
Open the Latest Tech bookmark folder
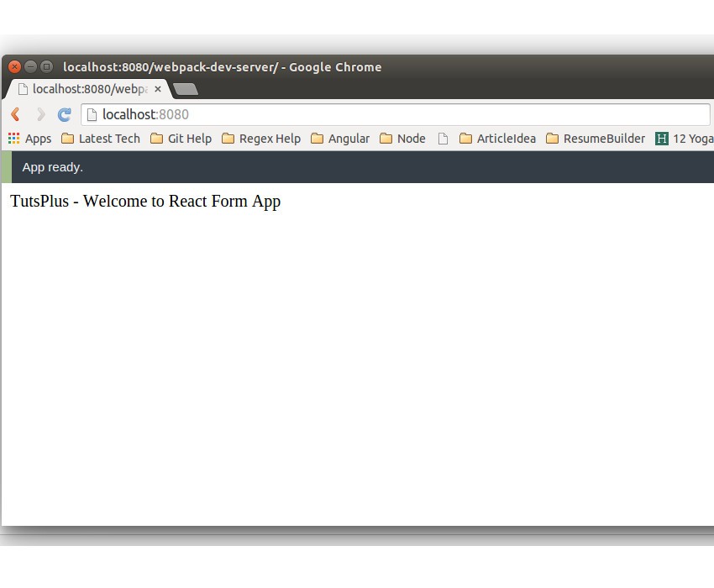[x=101, y=139]
